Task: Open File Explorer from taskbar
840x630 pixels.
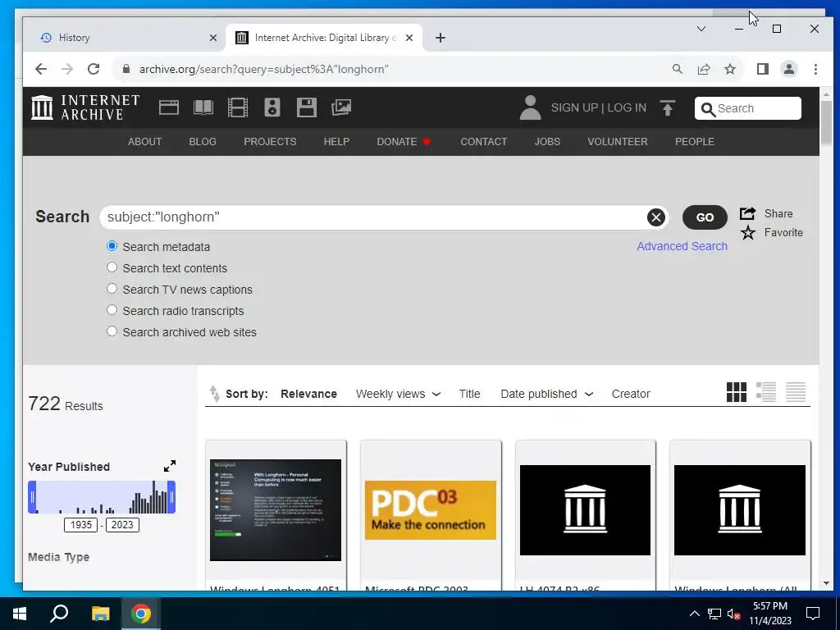Action: click(x=100, y=614)
